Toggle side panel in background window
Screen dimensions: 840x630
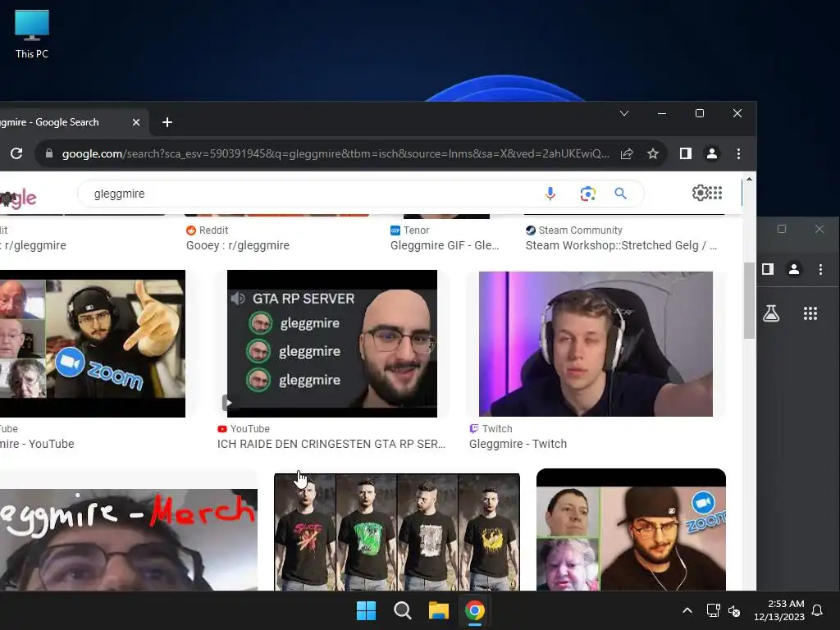[768, 269]
